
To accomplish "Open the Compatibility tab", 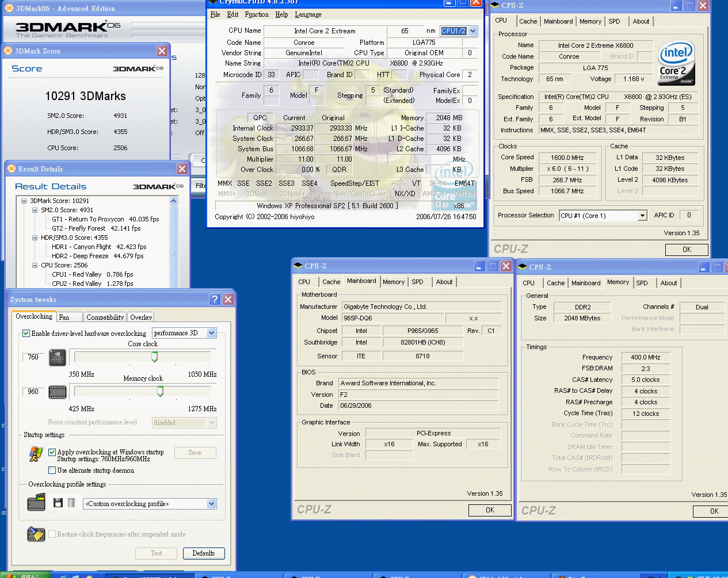I will [x=105, y=317].
